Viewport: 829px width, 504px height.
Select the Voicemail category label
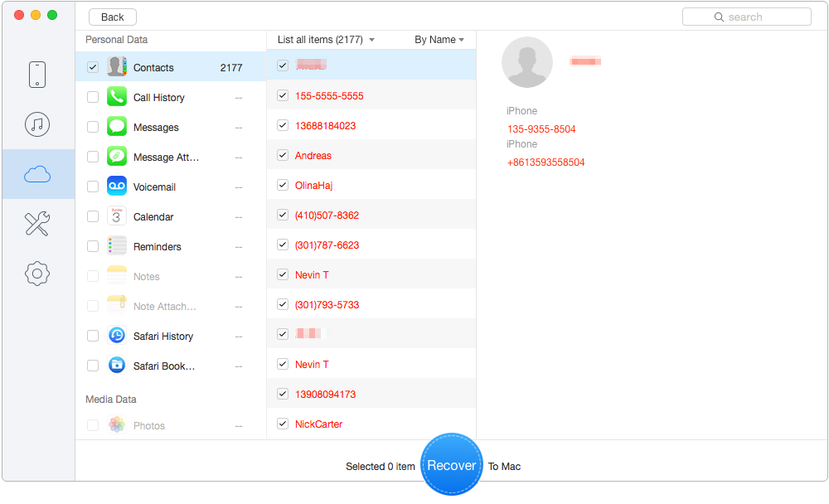[154, 187]
